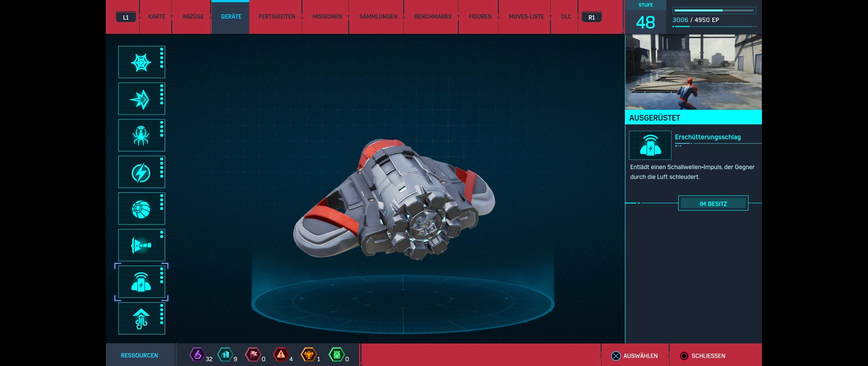Select the Web Shooters gadget icon

[141, 62]
